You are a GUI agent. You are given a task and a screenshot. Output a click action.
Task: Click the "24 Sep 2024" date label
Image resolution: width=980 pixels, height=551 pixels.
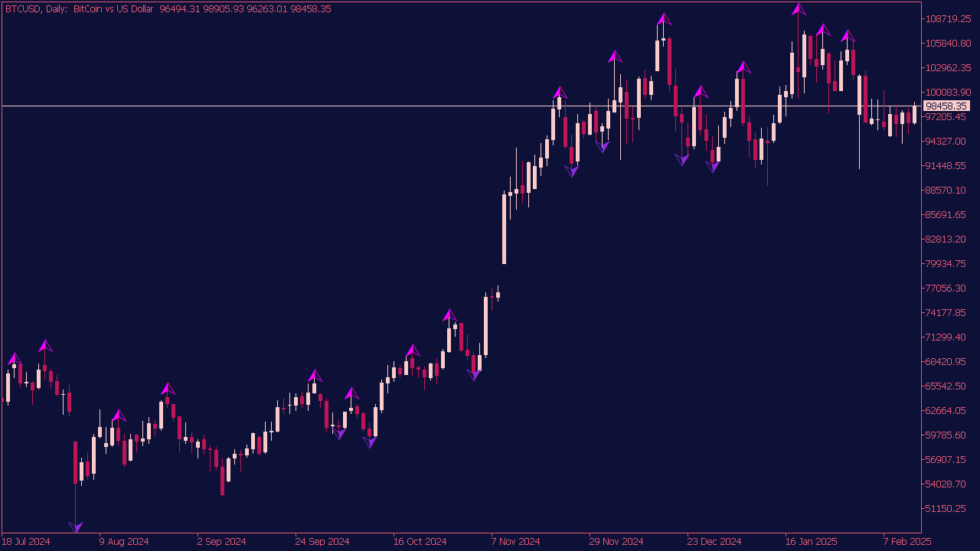322,541
